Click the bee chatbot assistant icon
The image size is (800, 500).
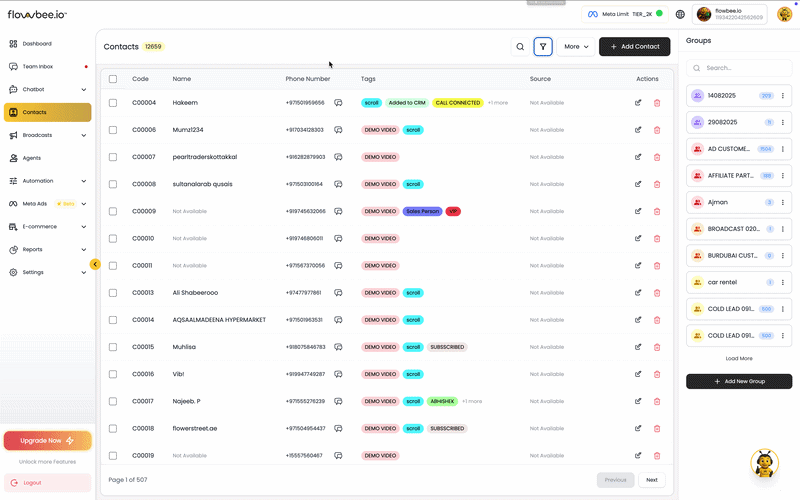tap(765, 463)
